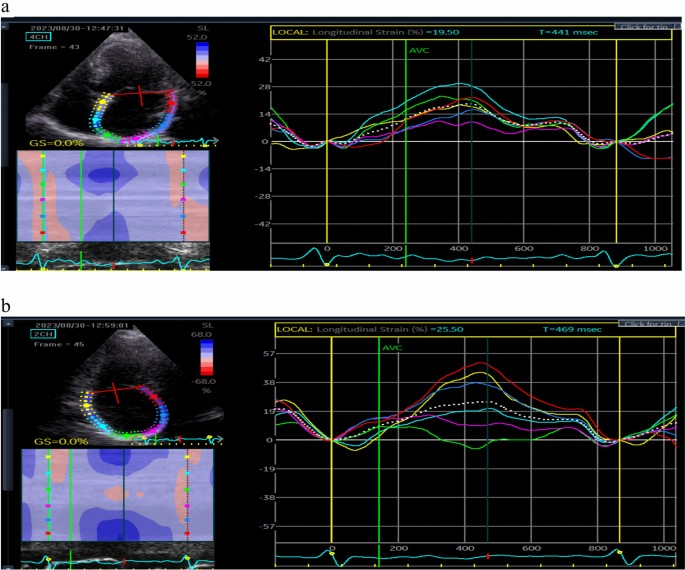Viewport: 685px width, 570px height.
Task: Click the Y-axis value -42 in top graph
Action: 263,224
